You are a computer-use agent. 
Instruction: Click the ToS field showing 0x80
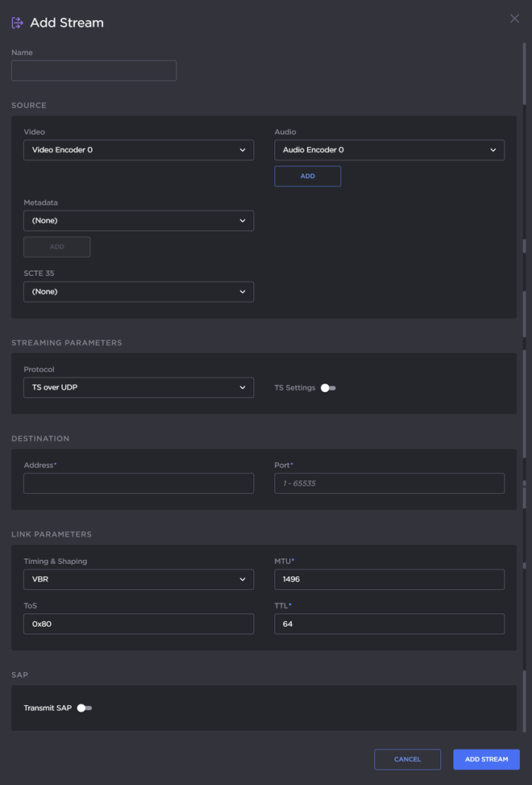click(138, 624)
